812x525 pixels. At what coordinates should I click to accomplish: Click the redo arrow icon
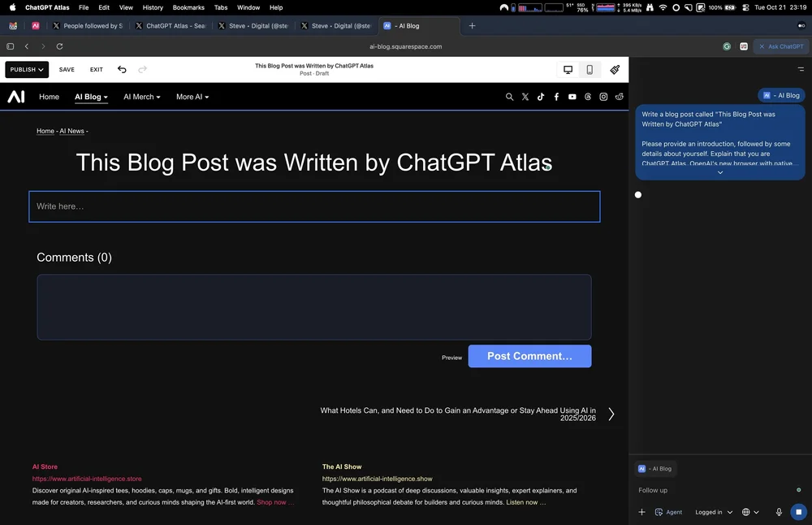coord(142,69)
